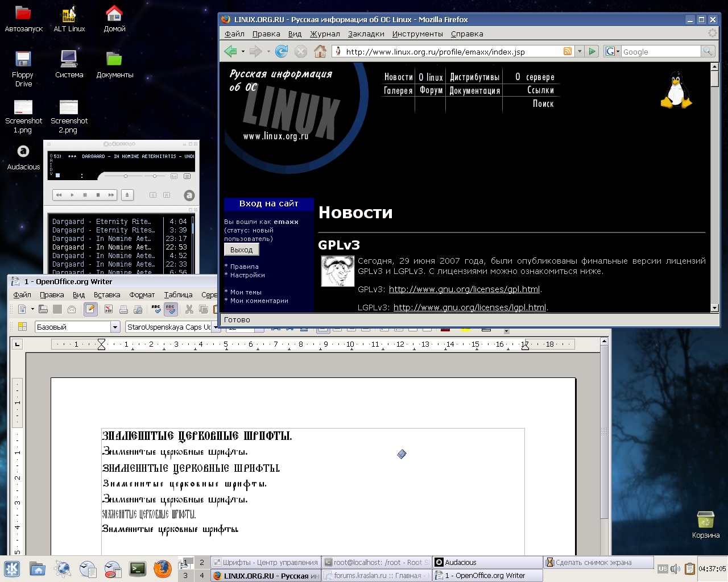The image size is (728, 582).
Task: Open the Формат menu in Writer
Action: coord(142,295)
